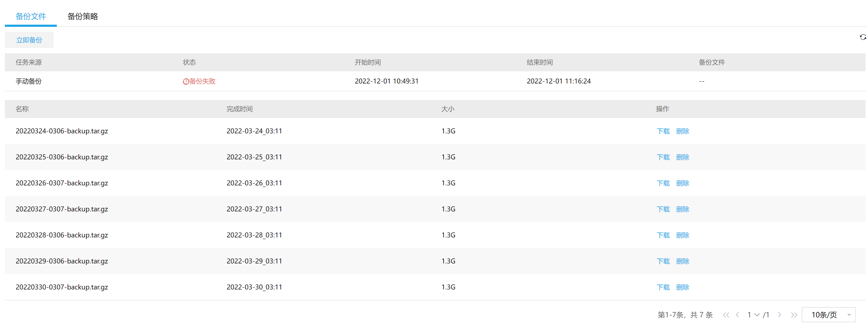Go to previous page arrow
The width and height of the screenshot is (868, 329).
click(x=738, y=315)
